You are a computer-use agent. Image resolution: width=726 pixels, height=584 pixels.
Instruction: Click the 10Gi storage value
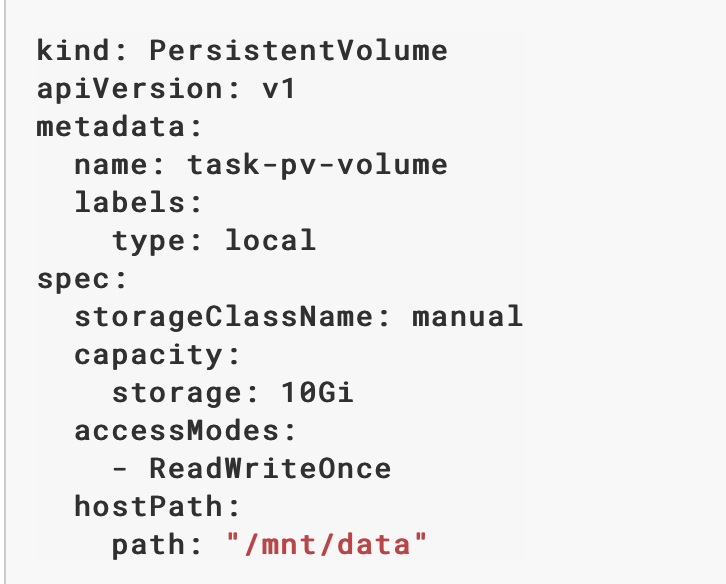pos(317,393)
